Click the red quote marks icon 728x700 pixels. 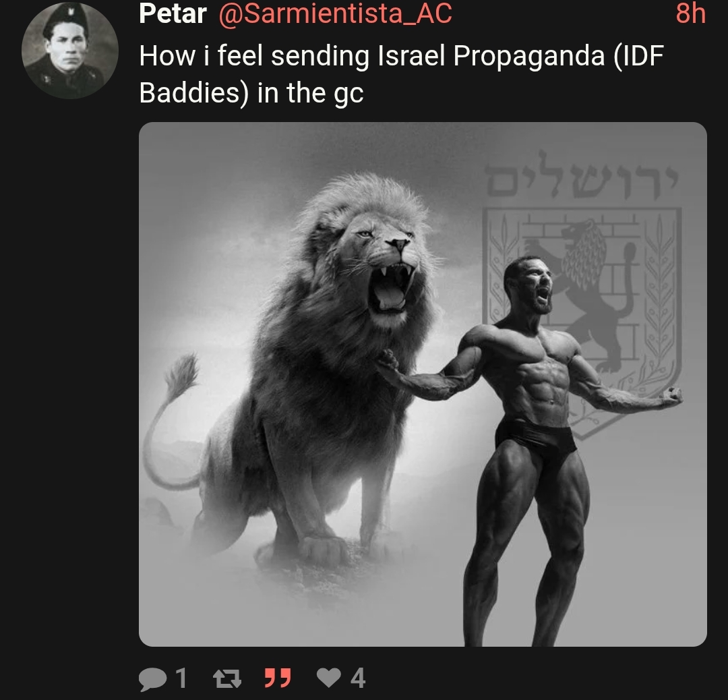[278, 678]
